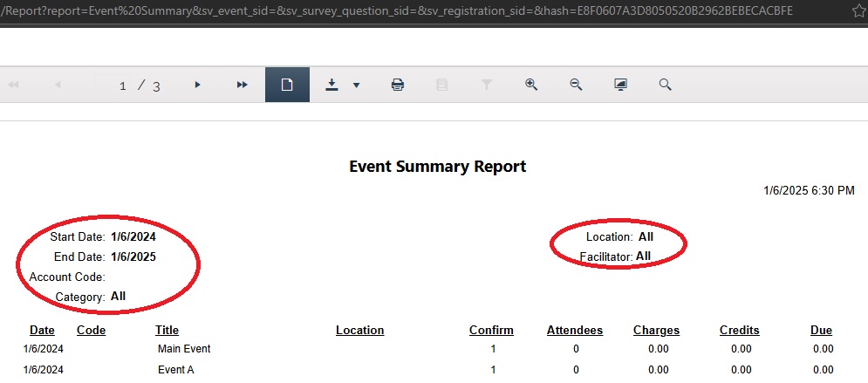This screenshot has height=383, width=868.
Task: Click the Title column header
Action: tap(167, 331)
